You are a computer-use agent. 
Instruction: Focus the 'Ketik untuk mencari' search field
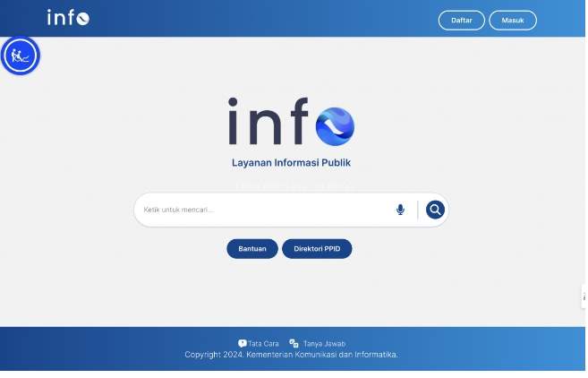(x=260, y=210)
